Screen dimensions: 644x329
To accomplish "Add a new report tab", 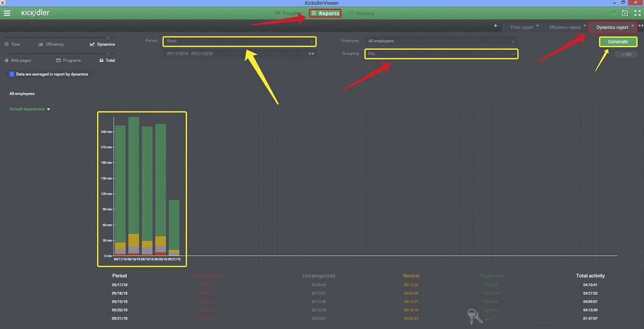I will pyautogui.click(x=495, y=26).
